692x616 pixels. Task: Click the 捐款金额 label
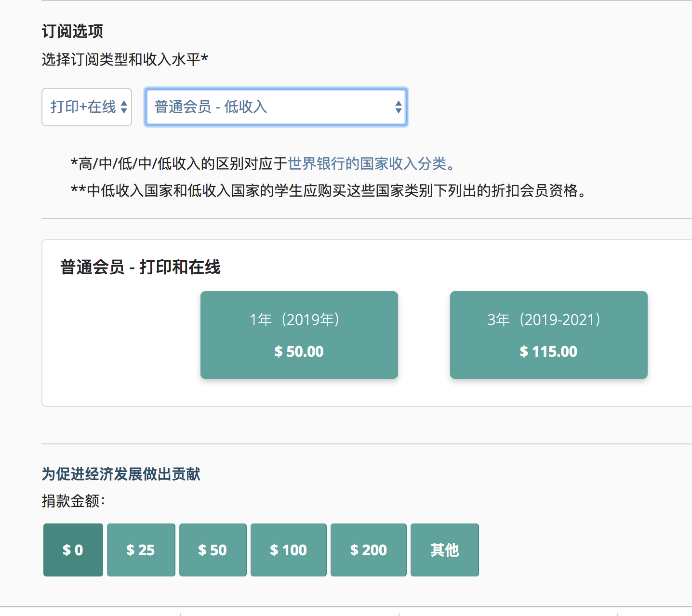(73, 501)
